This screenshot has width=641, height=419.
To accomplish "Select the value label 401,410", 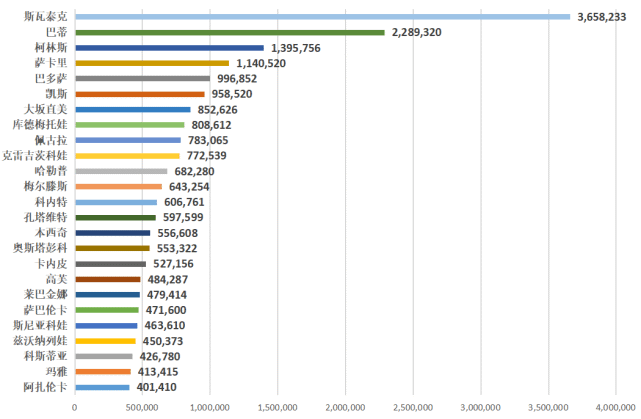I will pyautogui.click(x=157, y=387).
